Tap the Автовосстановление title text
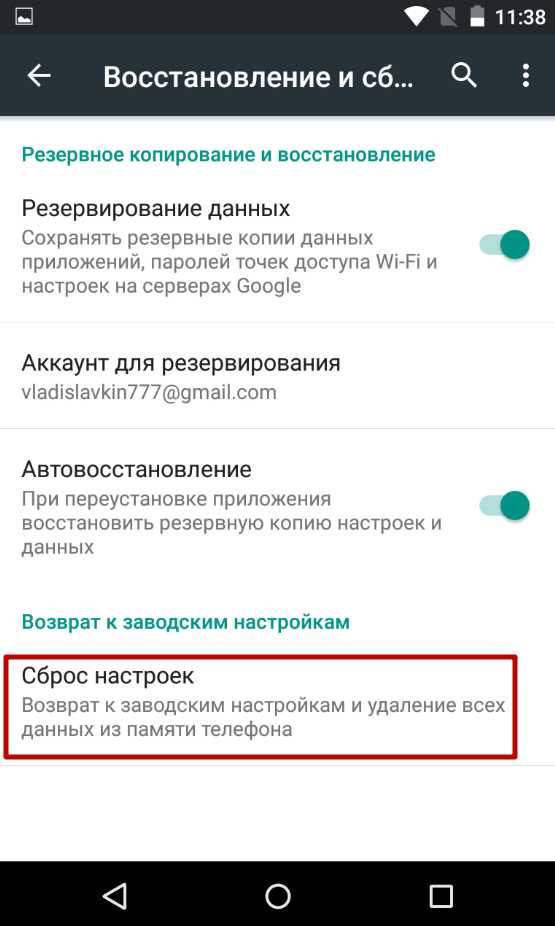This screenshot has width=555, height=926. coord(136,469)
